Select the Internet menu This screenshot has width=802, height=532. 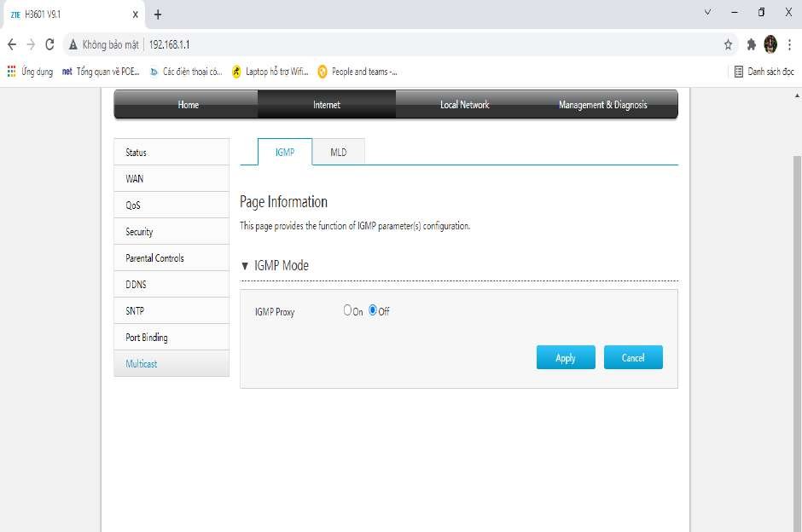point(326,104)
